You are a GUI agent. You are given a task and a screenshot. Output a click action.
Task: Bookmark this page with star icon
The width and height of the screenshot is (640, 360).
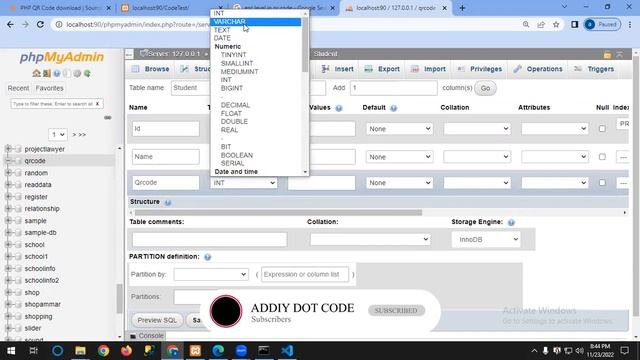point(556,24)
